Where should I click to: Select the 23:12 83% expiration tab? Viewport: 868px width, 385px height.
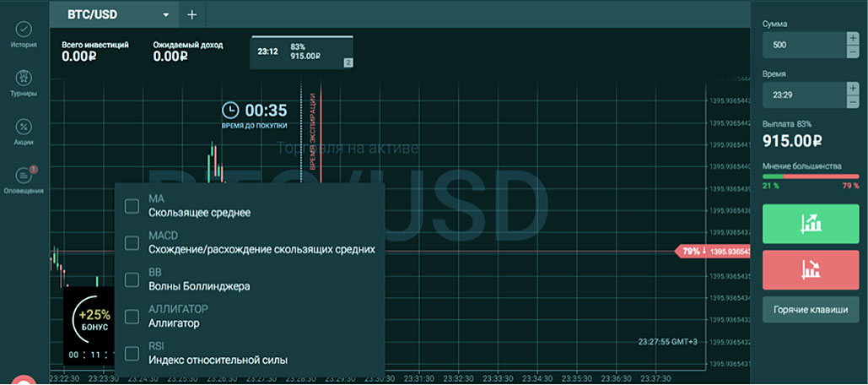click(x=302, y=52)
